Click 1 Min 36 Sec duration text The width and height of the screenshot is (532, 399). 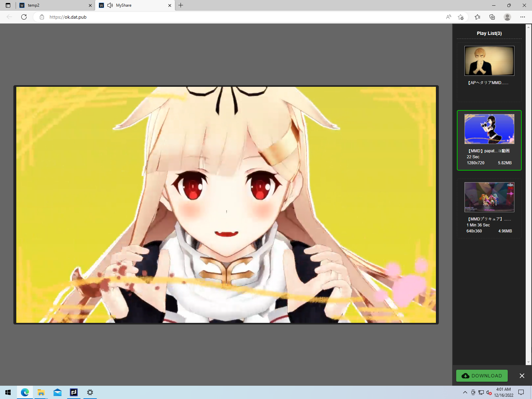(x=478, y=225)
